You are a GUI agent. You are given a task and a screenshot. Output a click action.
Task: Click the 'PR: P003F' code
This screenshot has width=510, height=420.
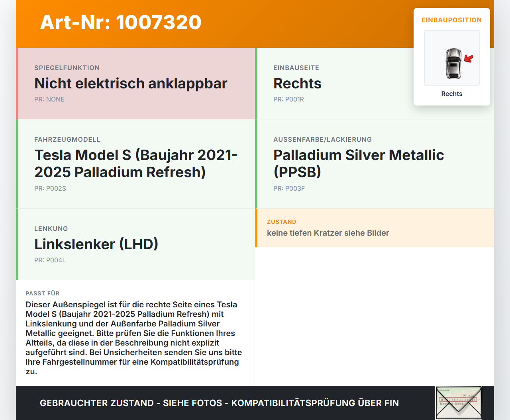pos(289,189)
